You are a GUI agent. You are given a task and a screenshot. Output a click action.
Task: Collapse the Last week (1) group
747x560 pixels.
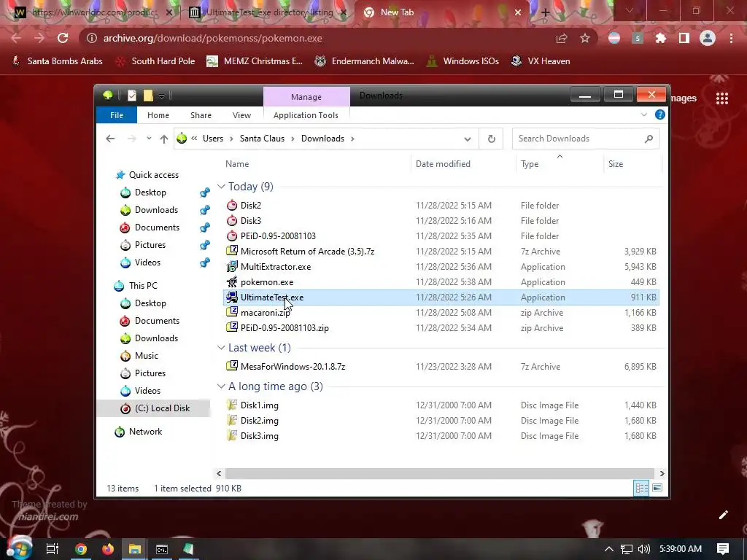point(221,348)
